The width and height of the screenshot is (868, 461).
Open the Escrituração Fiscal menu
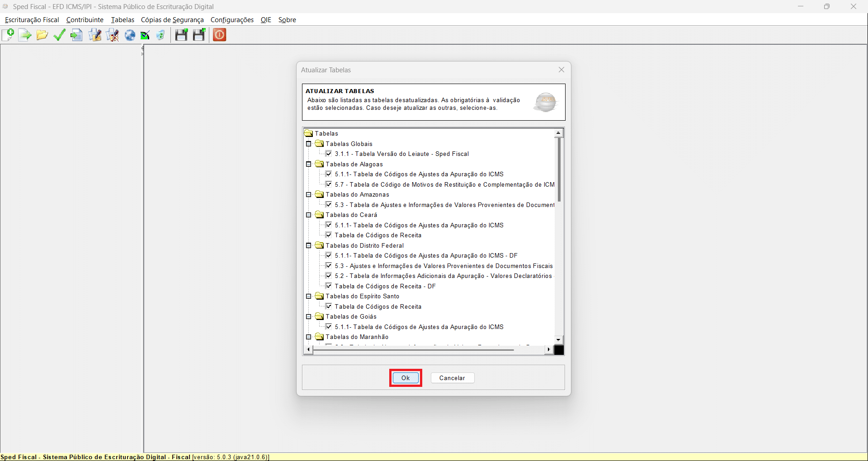(x=32, y=20)
